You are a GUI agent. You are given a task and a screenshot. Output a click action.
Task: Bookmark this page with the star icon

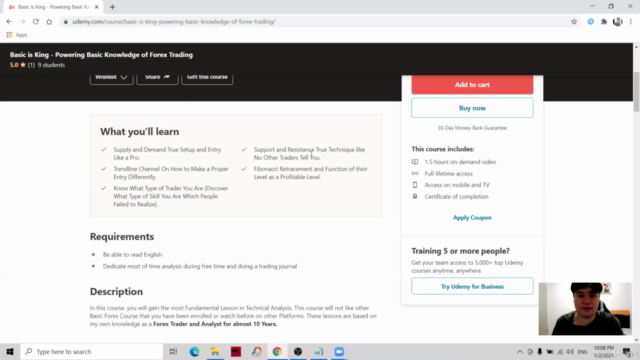574,22
